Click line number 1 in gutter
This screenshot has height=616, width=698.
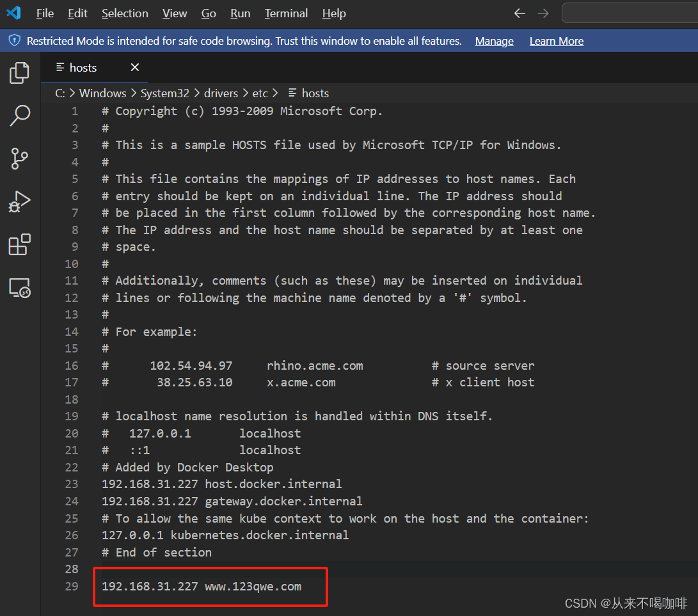tap(75, 111)
